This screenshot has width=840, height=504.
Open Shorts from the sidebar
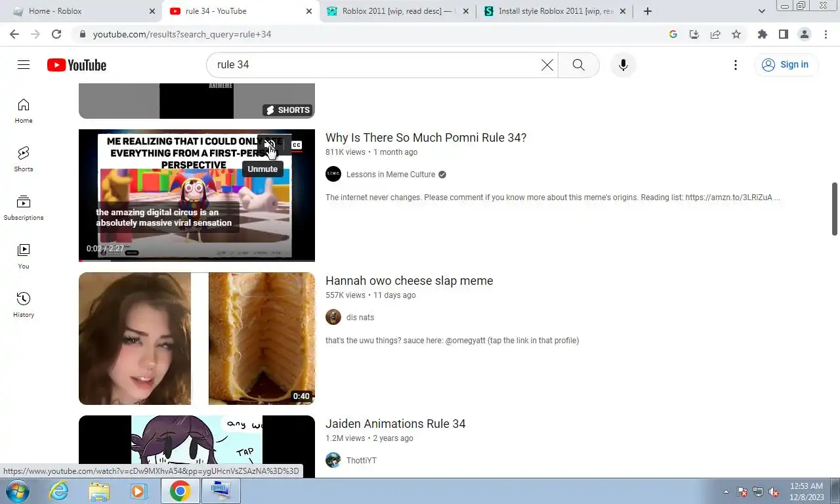tap(24, 159)
